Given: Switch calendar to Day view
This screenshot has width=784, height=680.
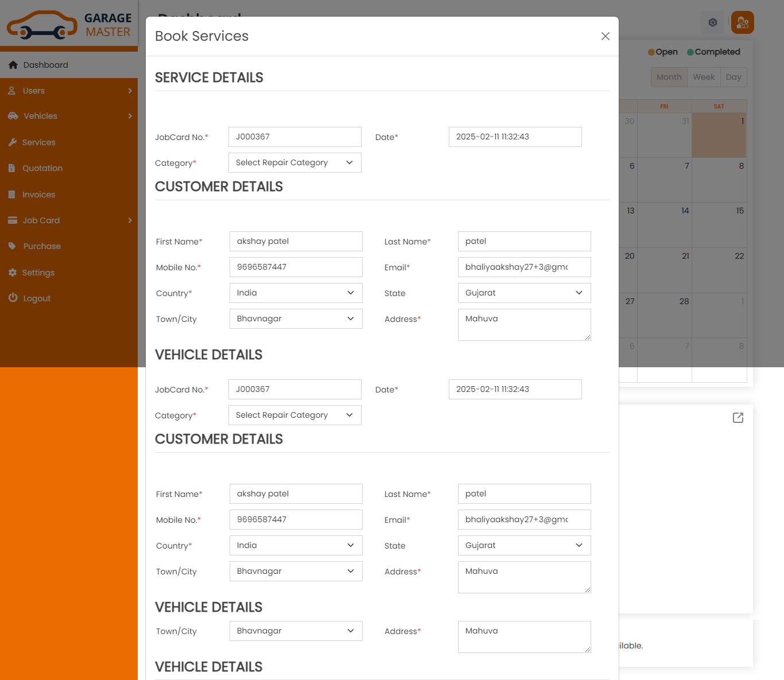Looking at the screenshot, I should click(733, 77).
